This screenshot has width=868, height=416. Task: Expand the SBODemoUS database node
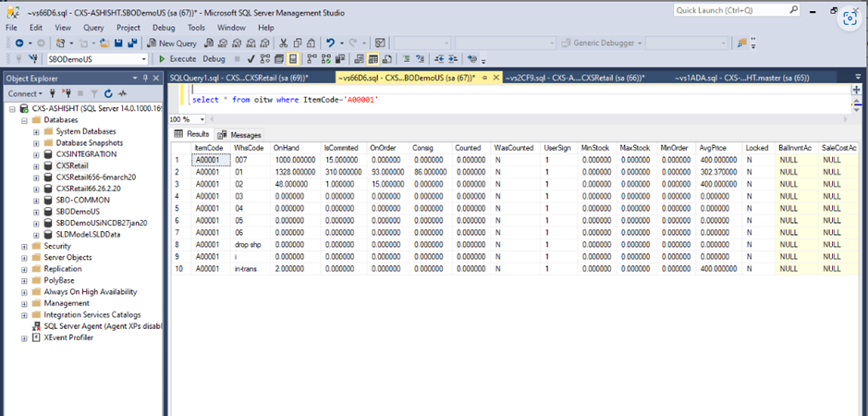click(x=36, y=212)
